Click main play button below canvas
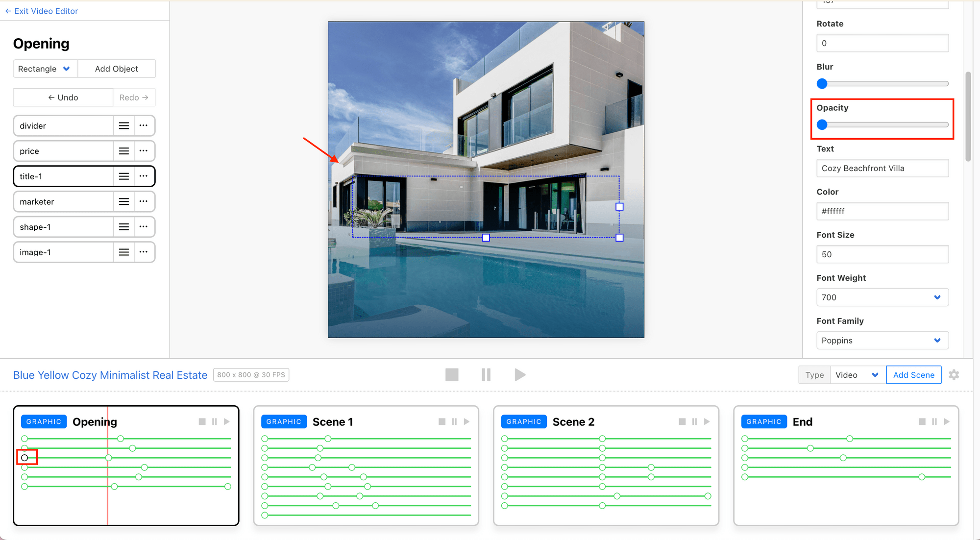This screenshot has height=540, width=980. pyautogui.click(x=520, y=375)
